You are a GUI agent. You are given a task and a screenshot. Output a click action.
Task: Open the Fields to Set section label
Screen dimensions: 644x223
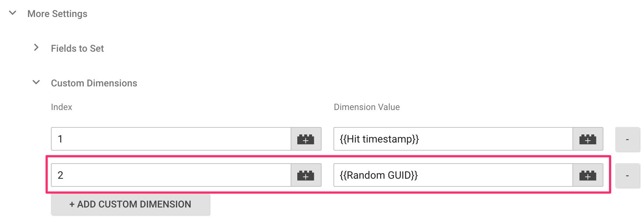tap(77, 48)
